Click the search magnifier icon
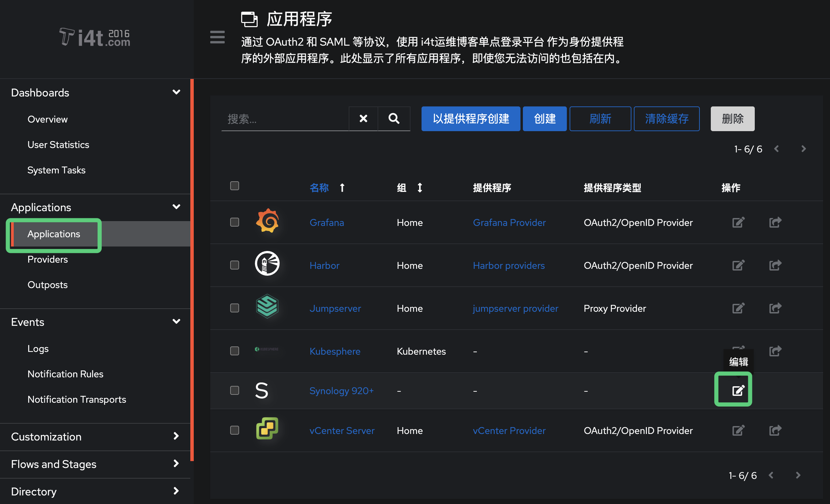Viewport: 830px width, 504px height. click(x=393, y=118)
